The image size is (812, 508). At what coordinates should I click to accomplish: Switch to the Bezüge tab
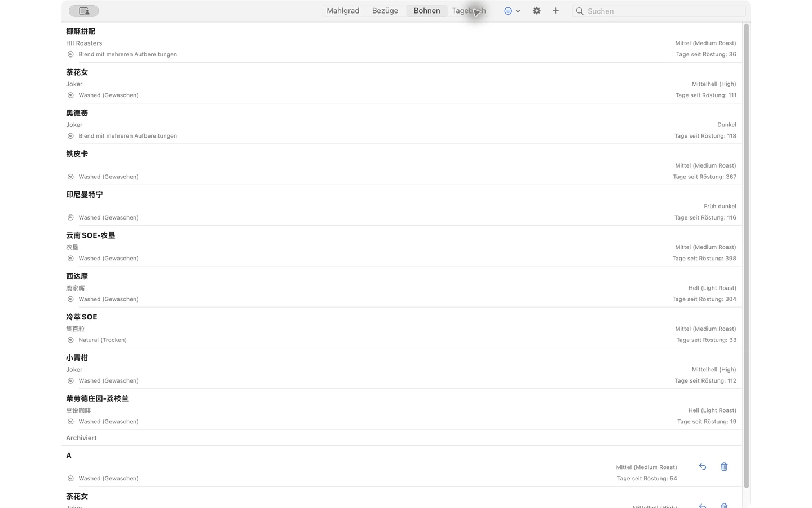point(385,11)
